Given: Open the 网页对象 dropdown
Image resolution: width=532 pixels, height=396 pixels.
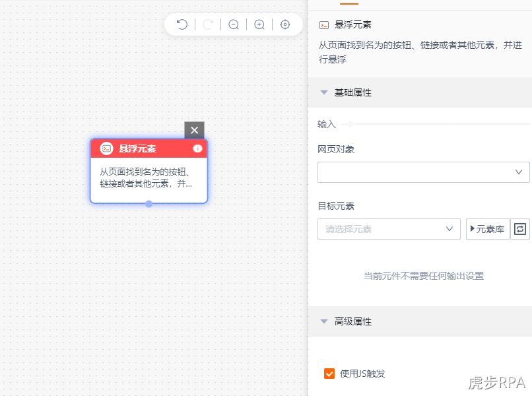Looking at the screenshot, I should pos(424,172).
